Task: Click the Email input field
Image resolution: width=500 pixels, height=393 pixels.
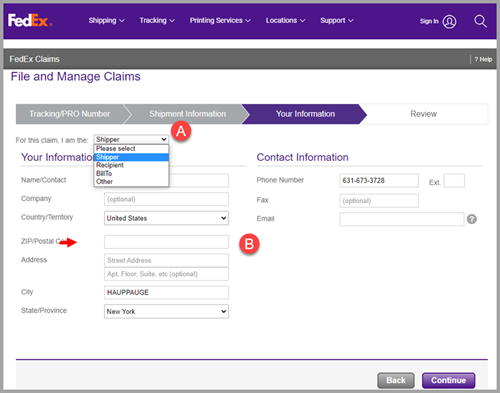Action: [x=402, y=219]
